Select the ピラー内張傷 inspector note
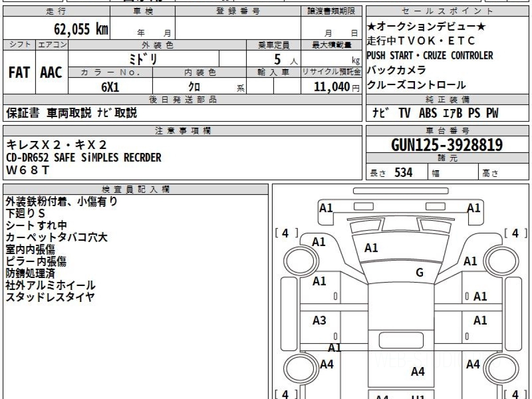Image resolution: width=532 pixels, height=399 pixels. click(36, 262)
